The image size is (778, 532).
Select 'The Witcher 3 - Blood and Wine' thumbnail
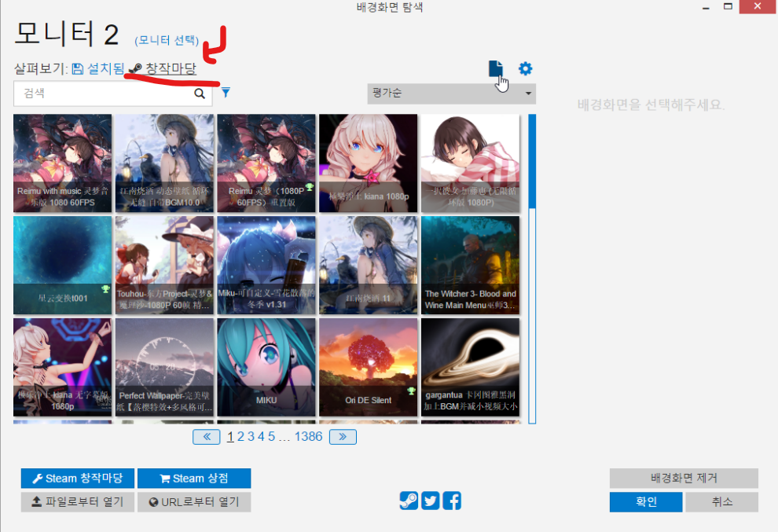click(x=471, y=265)
